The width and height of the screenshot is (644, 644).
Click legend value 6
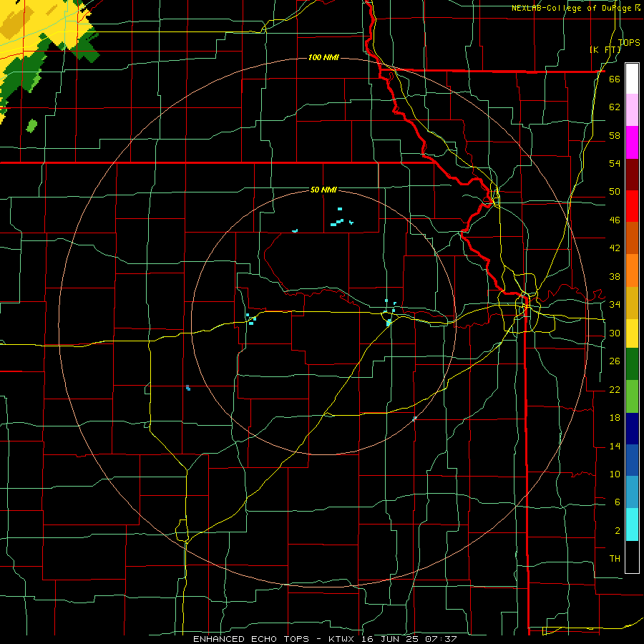(617, 502)
